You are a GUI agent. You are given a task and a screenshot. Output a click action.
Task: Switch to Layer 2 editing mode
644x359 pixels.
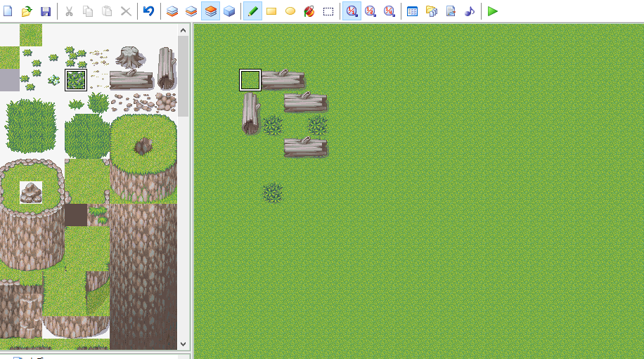click(x=191, y=11)
